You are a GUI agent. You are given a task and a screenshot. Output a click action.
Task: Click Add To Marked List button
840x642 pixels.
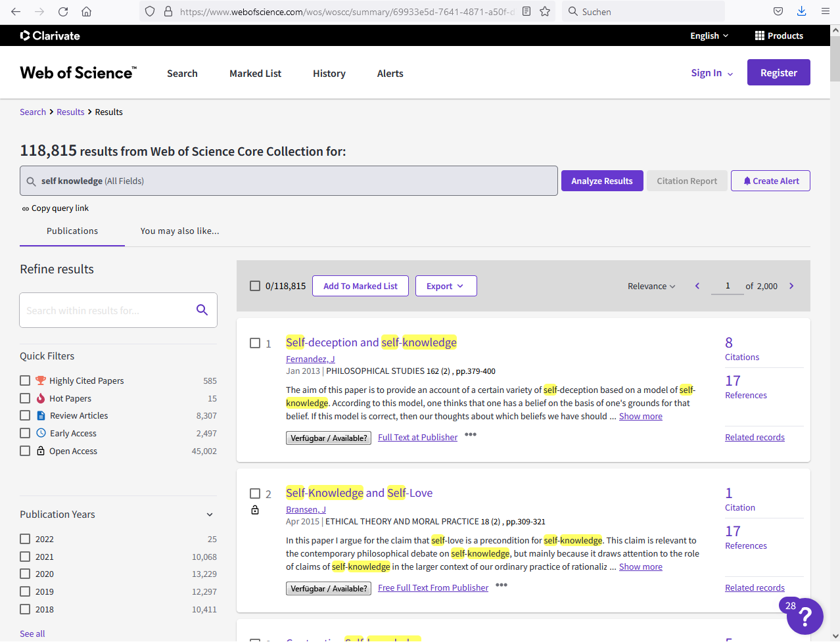360,286
